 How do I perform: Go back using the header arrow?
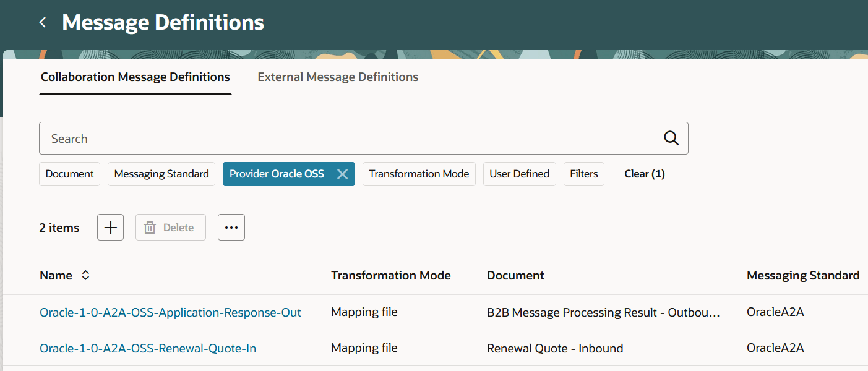(x=43, y=23)
